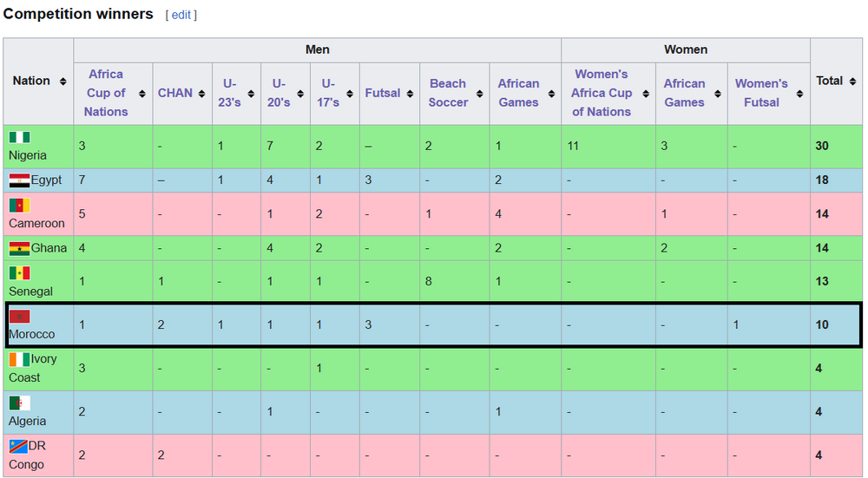Click the Cameroon flag icon
Image resolution: width=868 pixels, height=478 pixels.
click(x=19, y=206)
